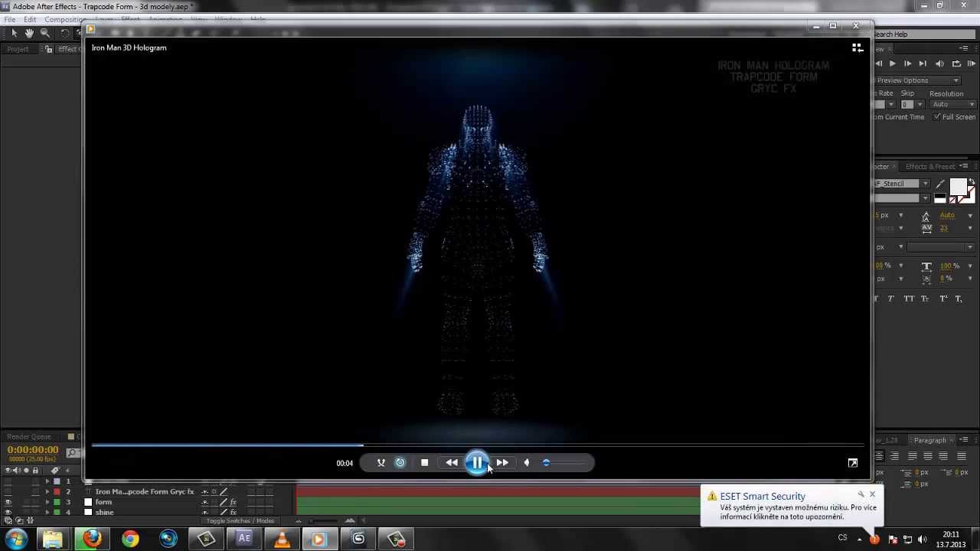
Task: Toggle audio mute in Preview panel
Action: pyautogui.click(x=939, y=64)
